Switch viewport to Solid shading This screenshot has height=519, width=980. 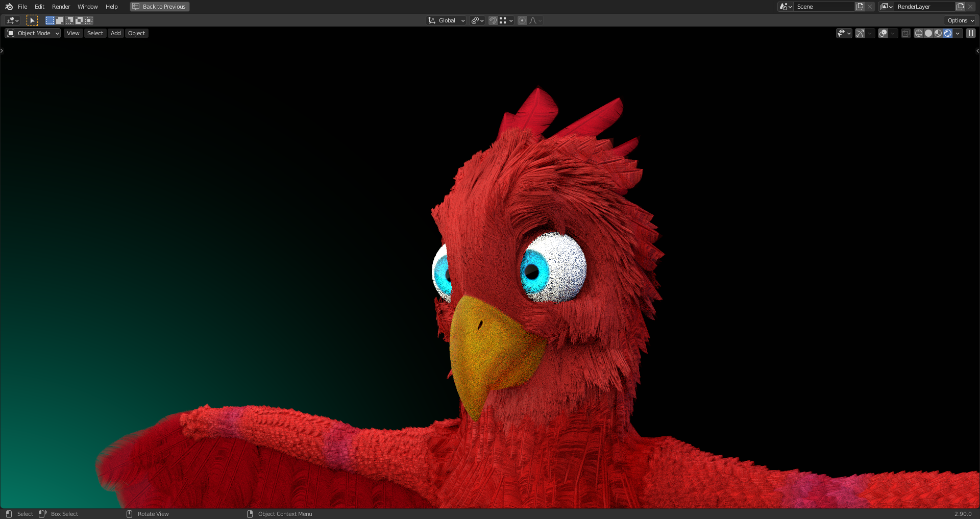(x=928, y=33)
